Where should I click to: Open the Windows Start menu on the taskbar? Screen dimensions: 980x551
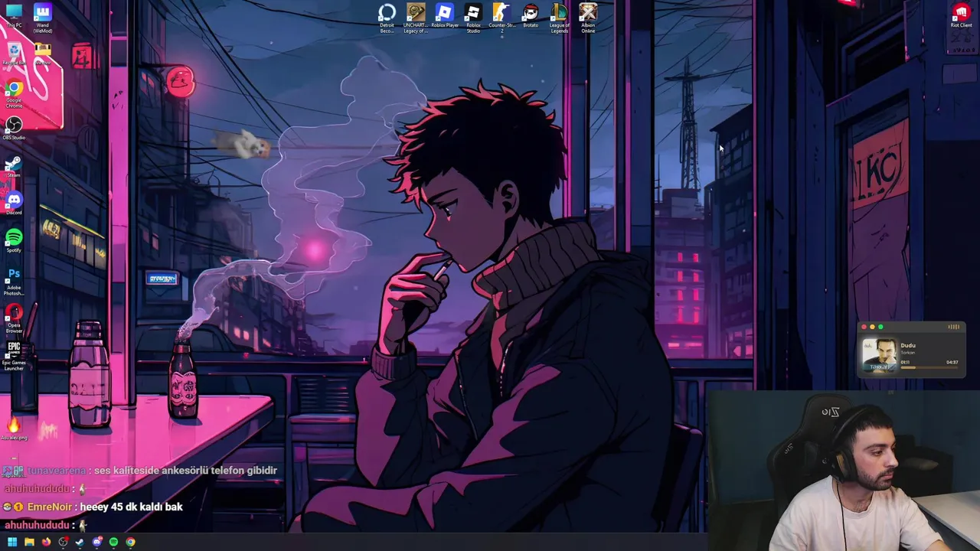(x=12, y=542)
